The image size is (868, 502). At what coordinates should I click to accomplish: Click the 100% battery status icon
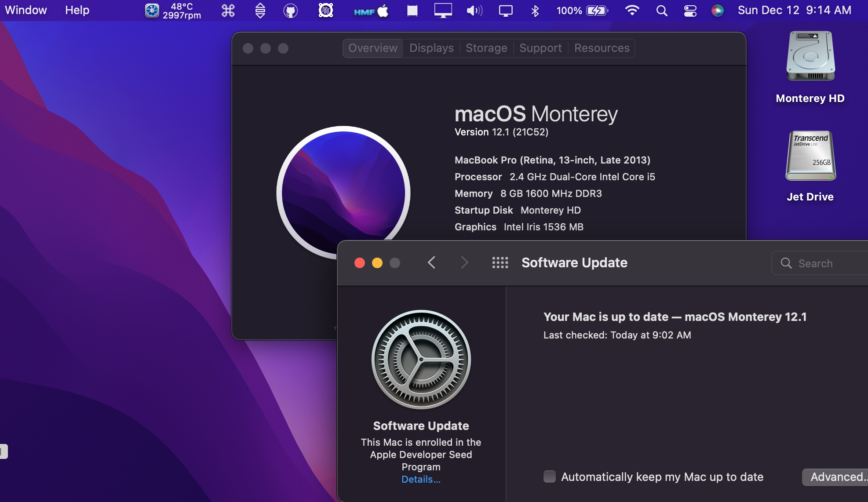click(582, 11)
